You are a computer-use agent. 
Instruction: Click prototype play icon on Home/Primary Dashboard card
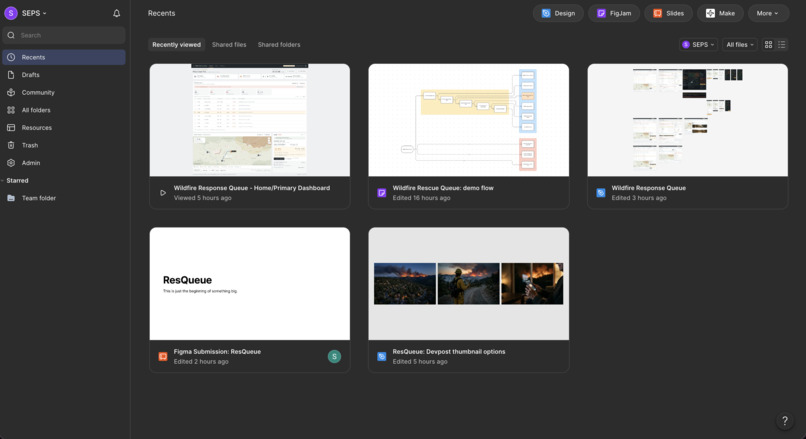[162, 193]
